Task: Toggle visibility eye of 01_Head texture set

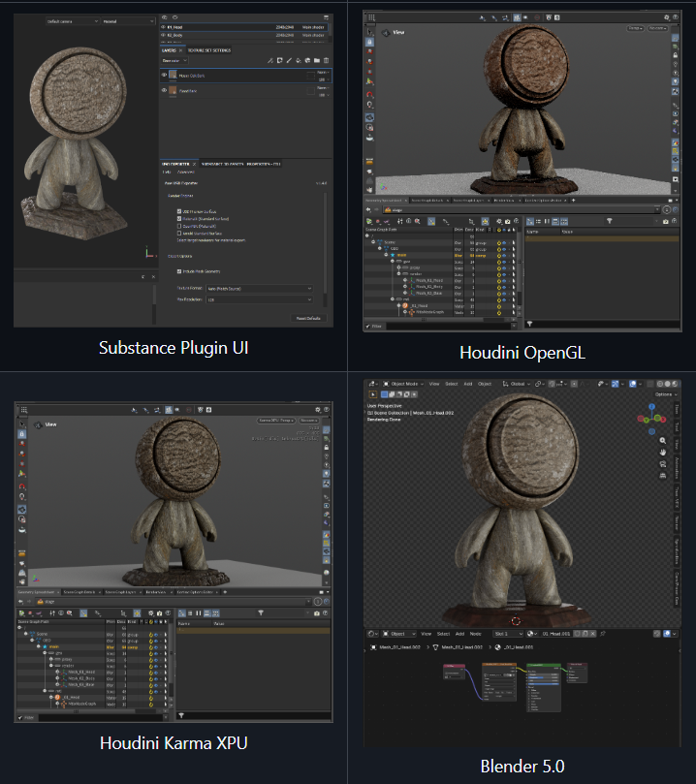Action: pyautogui.click(x=163, y=27)
